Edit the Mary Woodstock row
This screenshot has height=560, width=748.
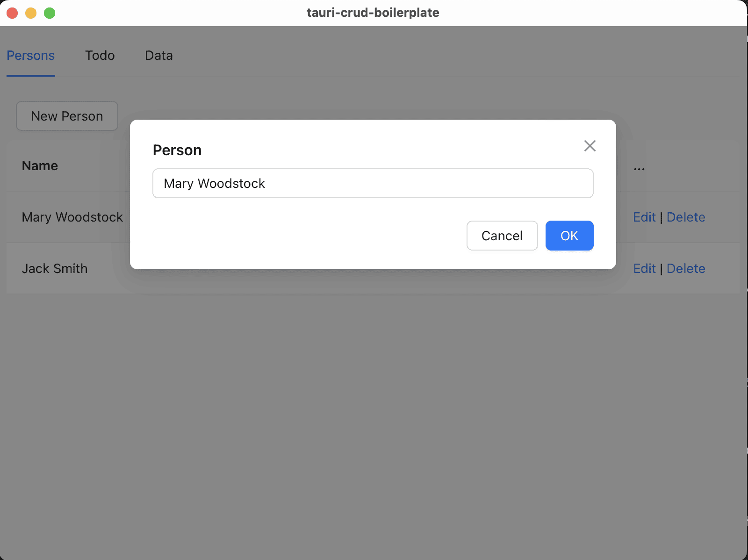(644, 217)
